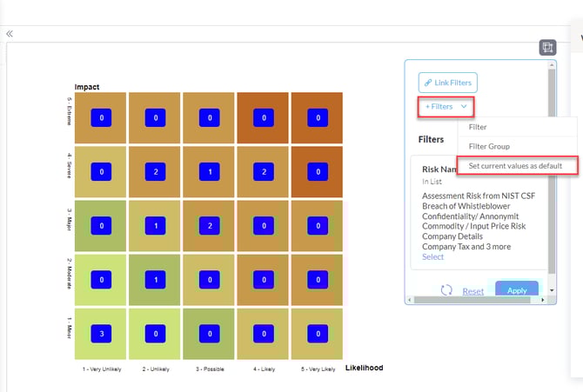The image size is (583, 392).
Task: Click count 3 in Minor, Very Unlikely cell
Action: tap(101, 334)
